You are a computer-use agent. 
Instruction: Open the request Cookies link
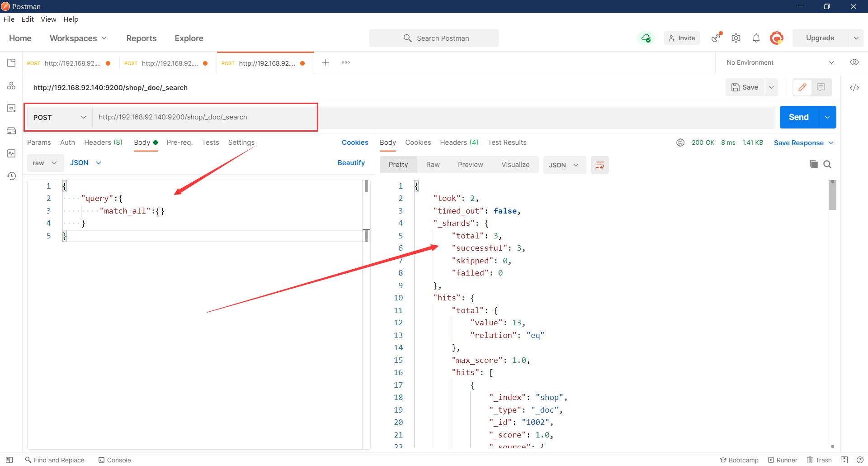[x=355, y=142]
